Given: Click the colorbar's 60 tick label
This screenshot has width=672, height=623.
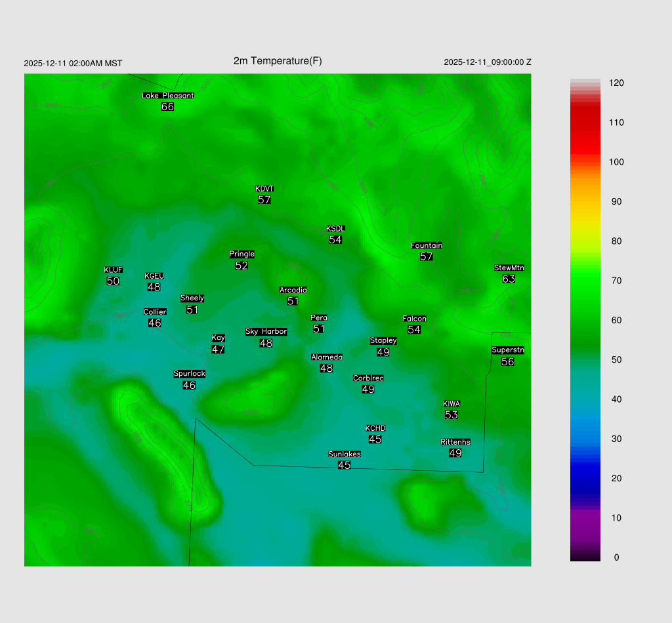Looking at the screenshot, I should [616, 320].
